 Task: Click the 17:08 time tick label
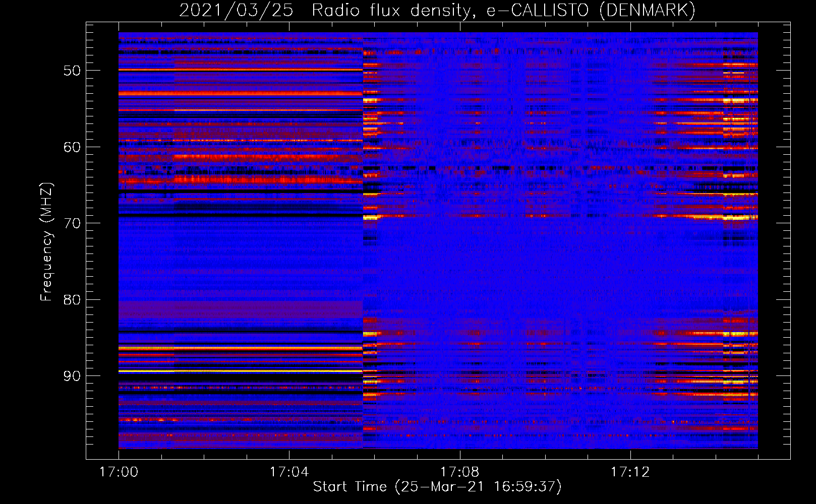[459, 472]
